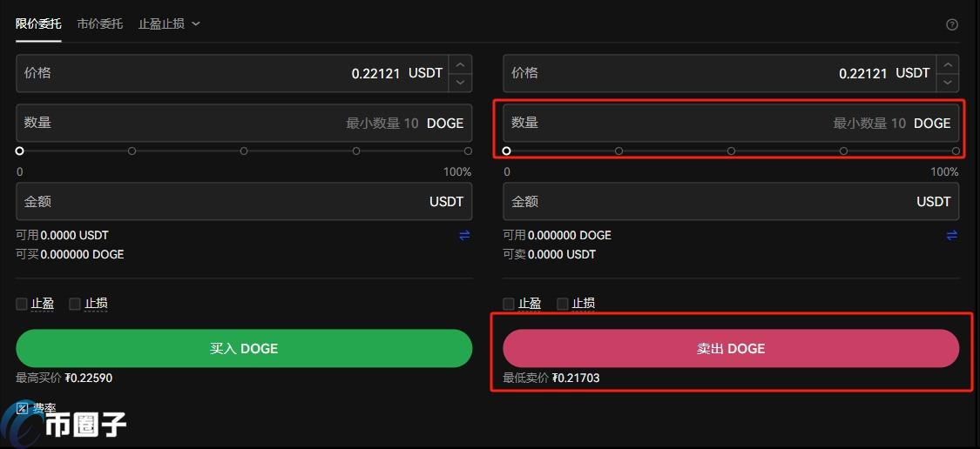Increase the sell price with up arrow

pos(948,64)
